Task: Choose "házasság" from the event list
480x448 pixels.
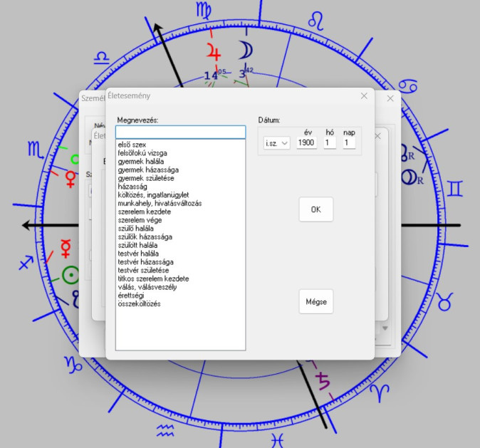Action: tap(132, 187)
